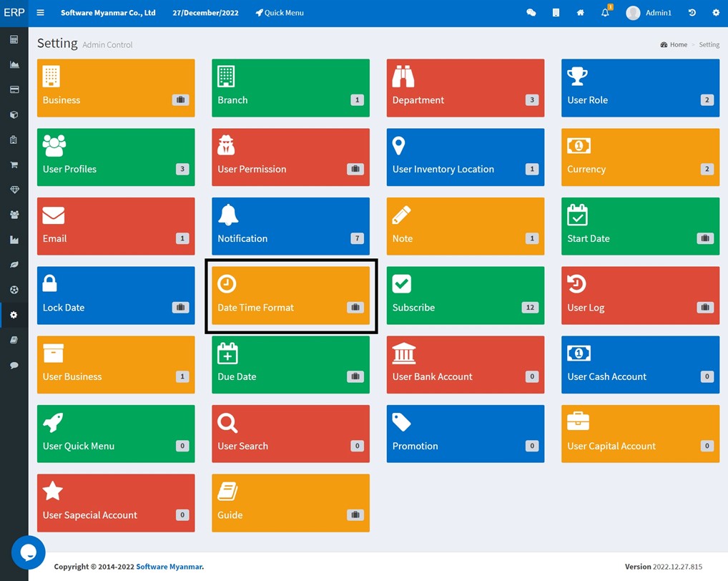Open the User Quick Menu tile

[116, 434]
